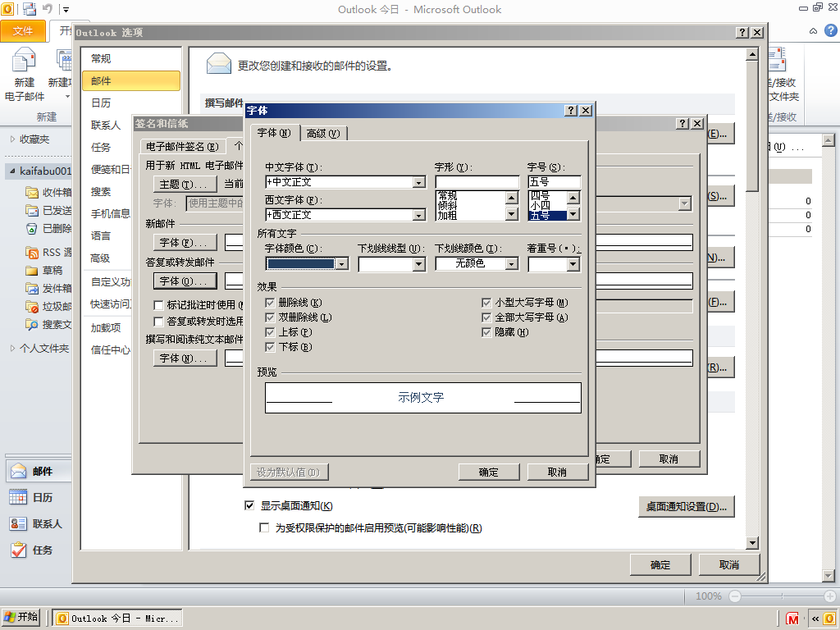
Task: Click the Start button Windows logo
Action: (9, 617)
